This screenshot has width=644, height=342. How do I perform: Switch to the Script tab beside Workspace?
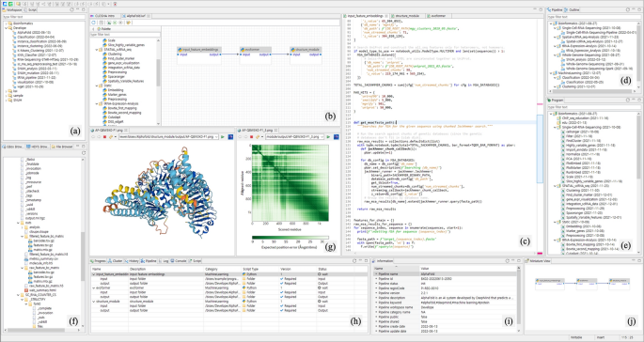(31, 9)
